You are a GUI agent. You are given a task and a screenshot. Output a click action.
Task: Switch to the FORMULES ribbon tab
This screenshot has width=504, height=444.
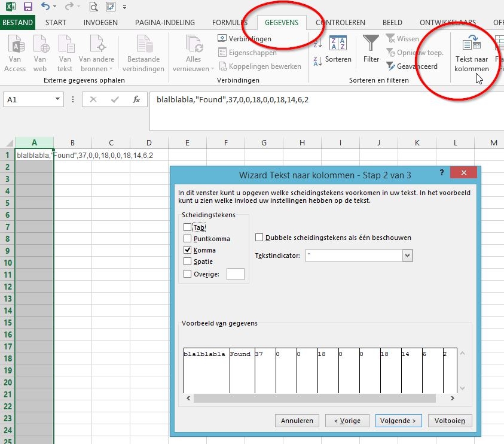click(230, 22)
